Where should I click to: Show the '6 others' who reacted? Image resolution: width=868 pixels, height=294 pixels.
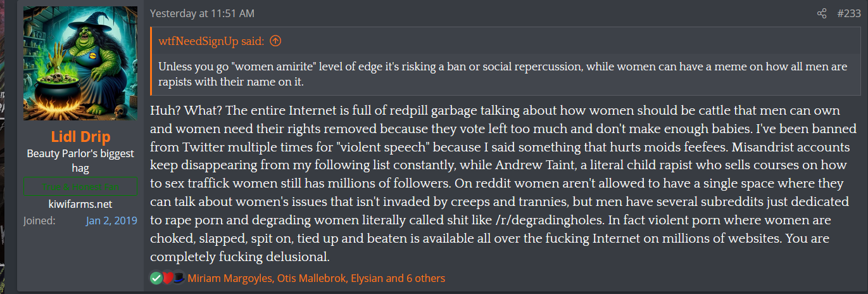[424, 278]
